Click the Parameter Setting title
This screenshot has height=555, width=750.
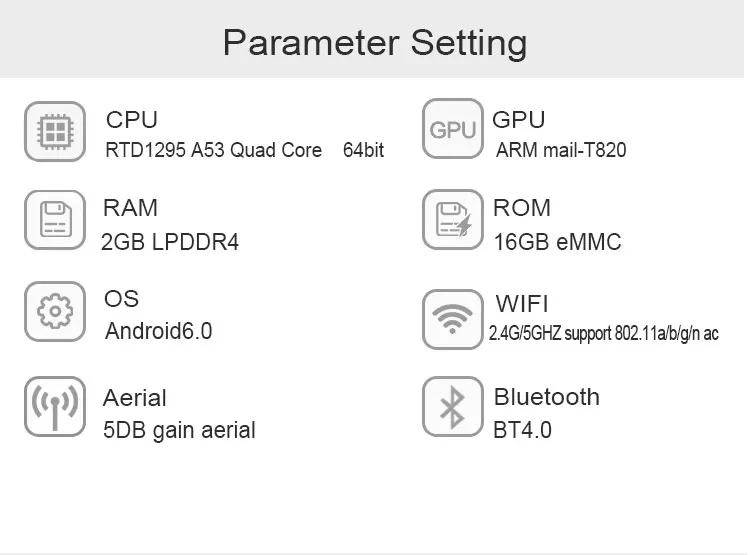375,43
